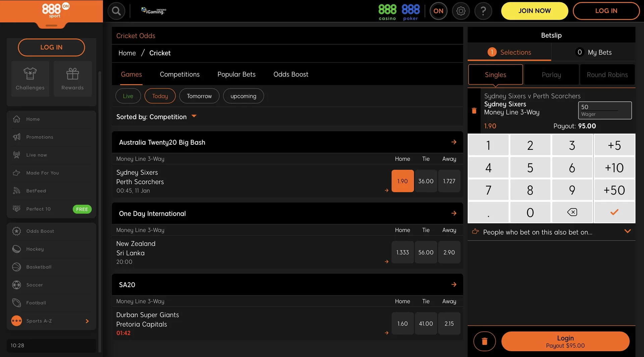Open Live now in sidebar

(x=51, y=155)
